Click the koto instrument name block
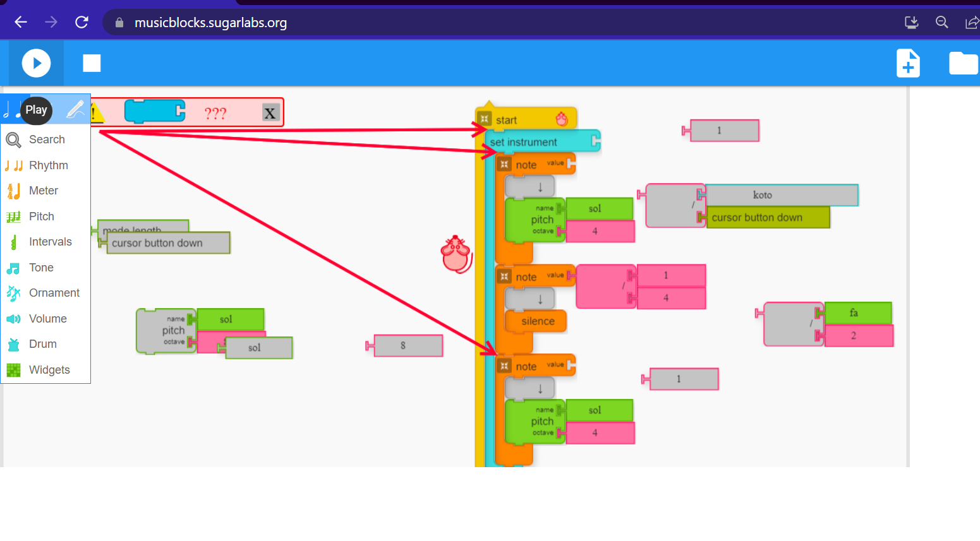 click(763, 195)
